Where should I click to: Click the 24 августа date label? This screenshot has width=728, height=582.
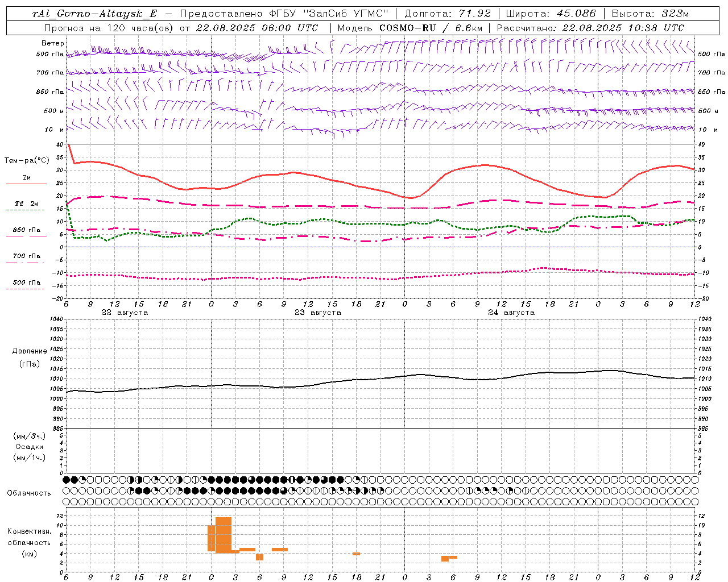[x=511, y=313]
